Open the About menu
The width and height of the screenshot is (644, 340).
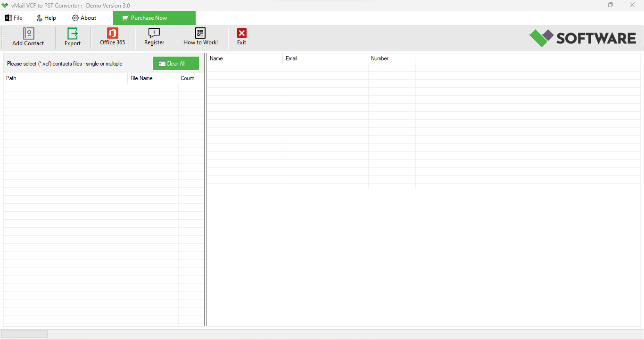pyautogui.click(x=84, y=18)
